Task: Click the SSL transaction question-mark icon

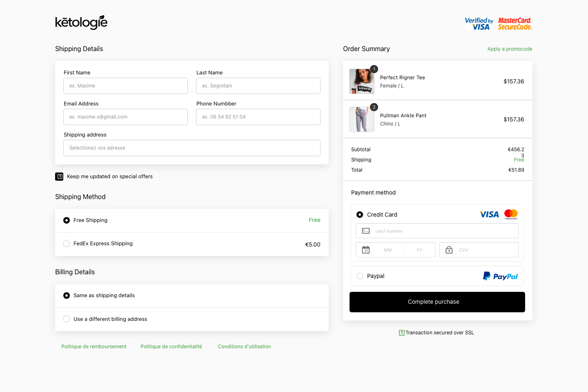Action: [x=402, y=333]
